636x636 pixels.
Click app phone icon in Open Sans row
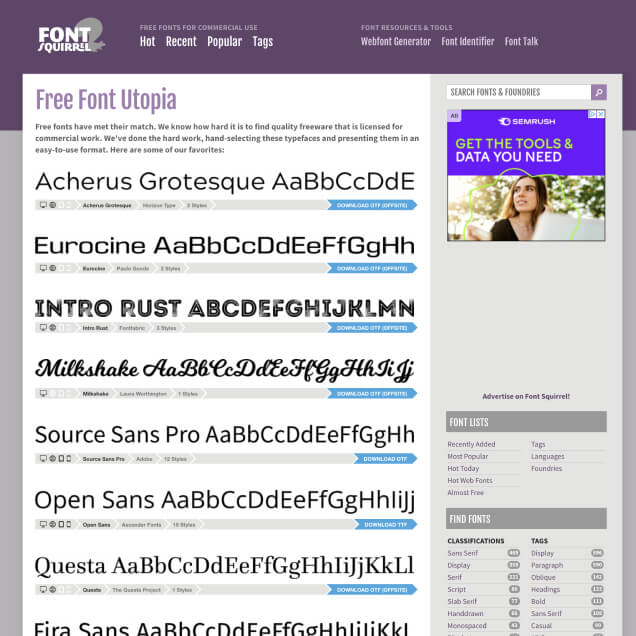coord(69,524)
